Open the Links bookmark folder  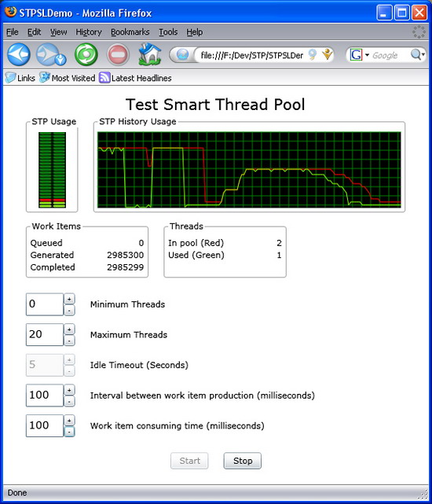[x=20, y=78]
